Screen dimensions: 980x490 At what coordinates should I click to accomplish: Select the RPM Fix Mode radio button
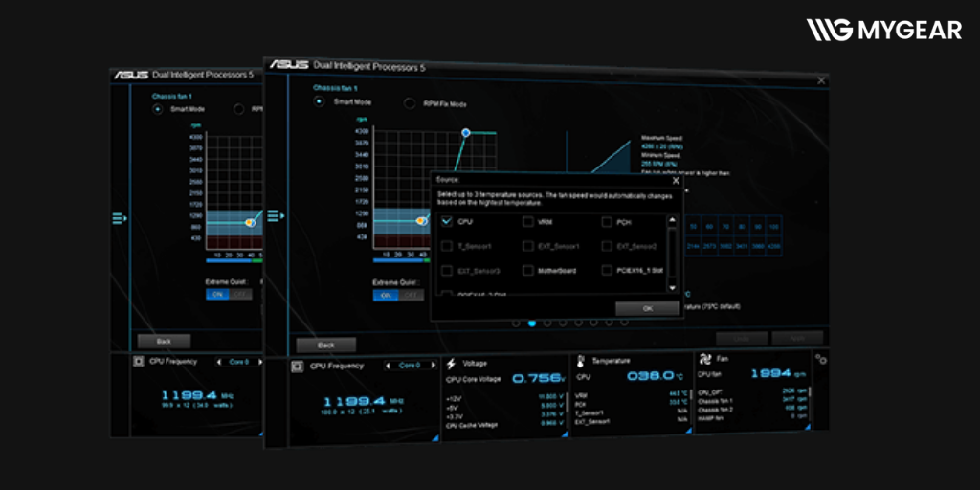pos(410,103)
